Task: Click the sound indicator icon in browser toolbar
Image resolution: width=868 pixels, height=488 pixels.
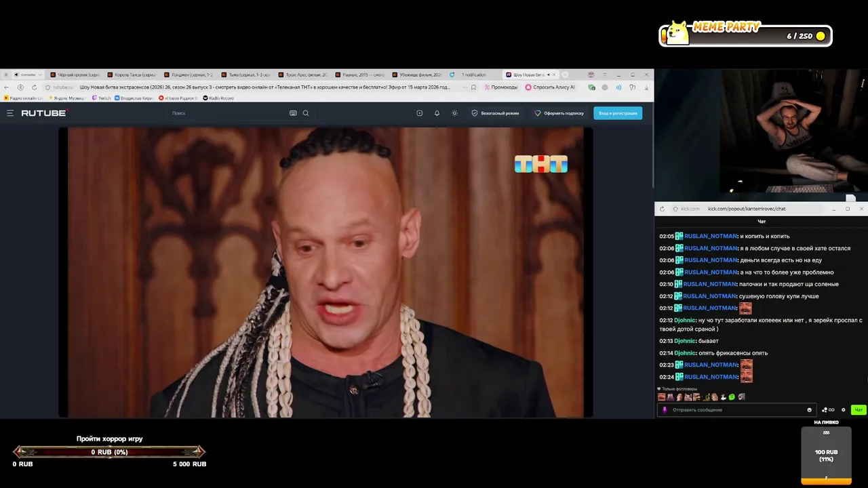Action: pyautogui.click(x=618, y=87)
